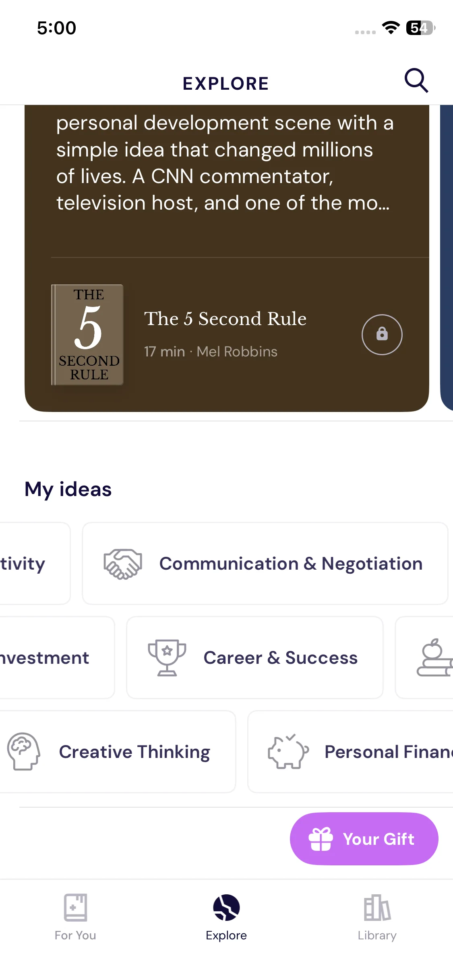Screen dimensions: 453x980
Task: Open the Your Gift button
Action: point(364,839)
